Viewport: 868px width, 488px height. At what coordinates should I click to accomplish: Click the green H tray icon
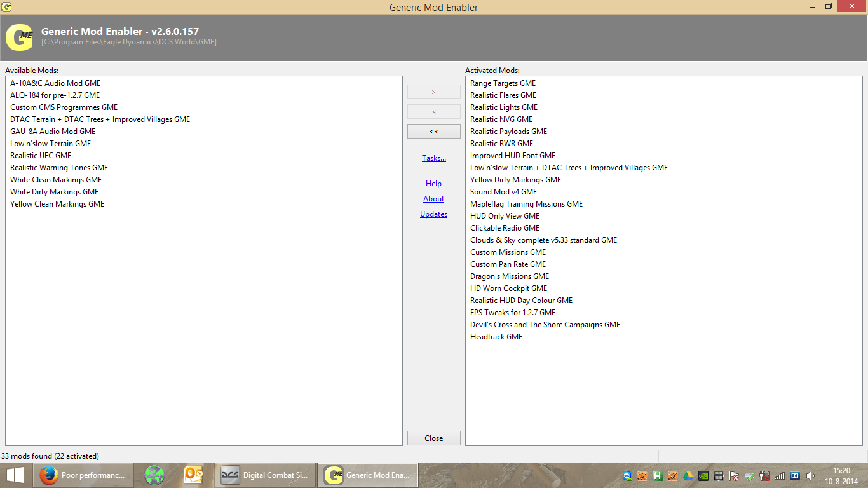point(658,475)
